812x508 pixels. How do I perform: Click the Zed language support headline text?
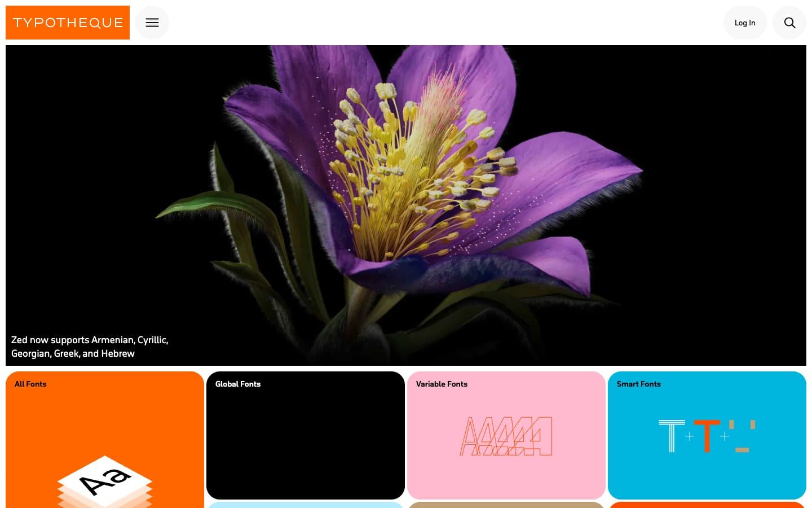90,347
